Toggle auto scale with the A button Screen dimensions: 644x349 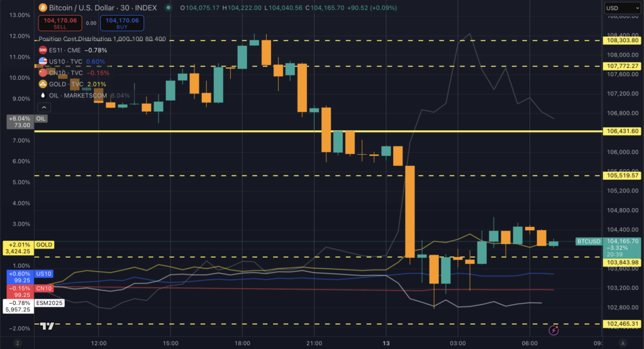[623, 343]
